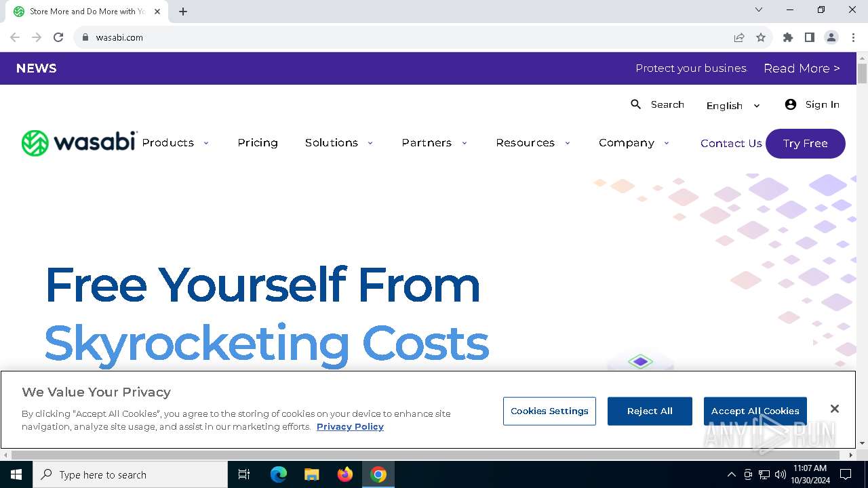
Task: Click the Wasabi logo
Action: point(79,143)
